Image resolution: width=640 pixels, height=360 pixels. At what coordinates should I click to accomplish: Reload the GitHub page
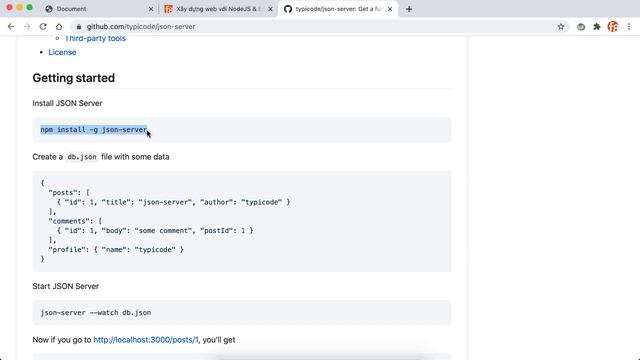[43, 27]
